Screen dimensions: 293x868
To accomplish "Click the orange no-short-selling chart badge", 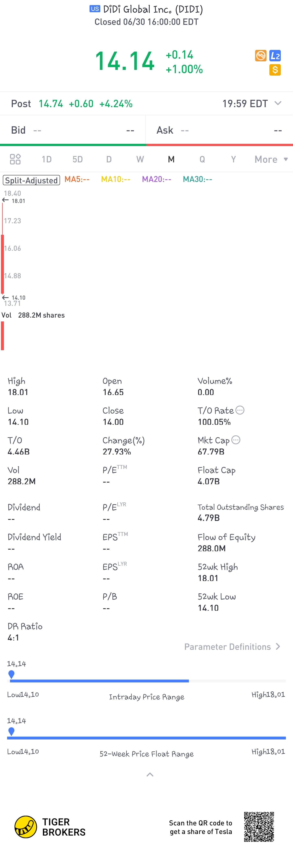I will point(260,56).
